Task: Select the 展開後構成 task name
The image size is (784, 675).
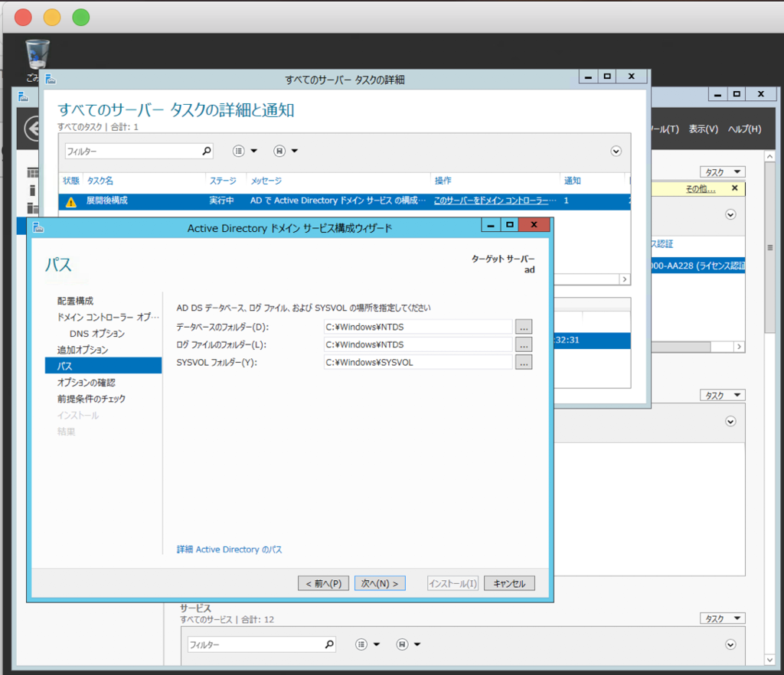Action: 107,201
